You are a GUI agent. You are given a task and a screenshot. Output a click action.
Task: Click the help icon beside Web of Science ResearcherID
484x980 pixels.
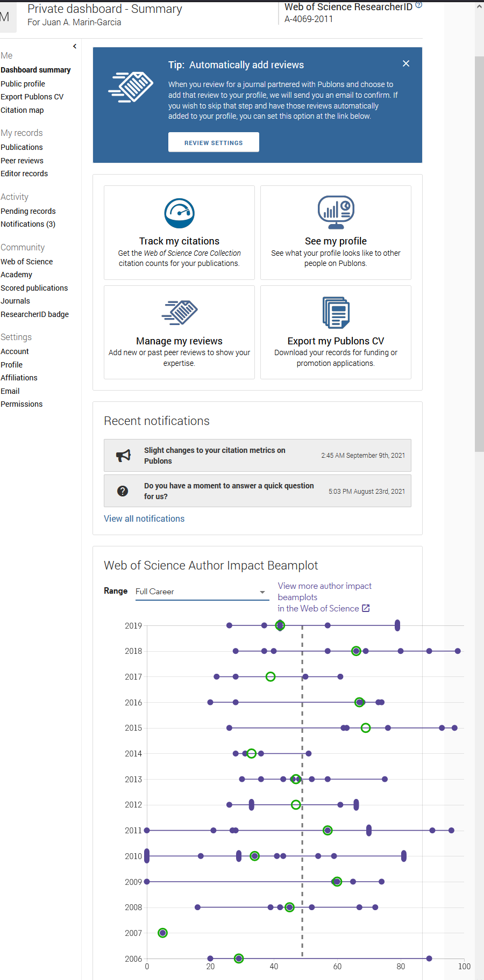(x=419, y=5)
